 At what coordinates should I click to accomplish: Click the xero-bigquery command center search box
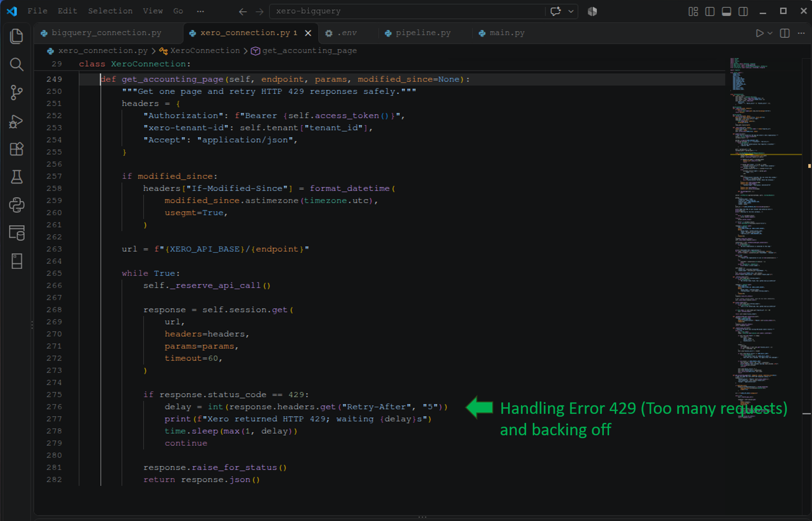point(407,11)
